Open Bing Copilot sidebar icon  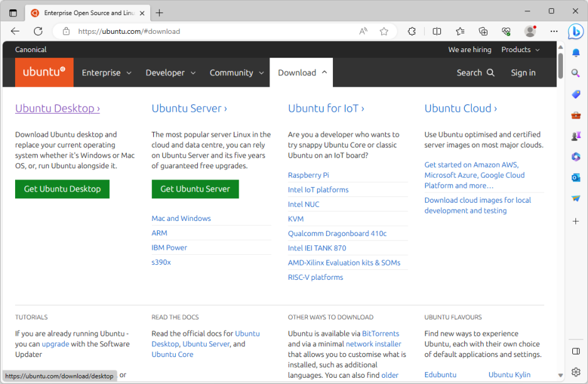tap(575, 31)
